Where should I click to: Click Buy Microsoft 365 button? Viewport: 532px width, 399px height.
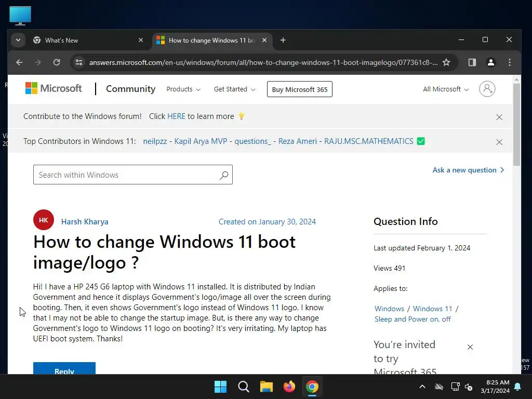click(300, 89)
